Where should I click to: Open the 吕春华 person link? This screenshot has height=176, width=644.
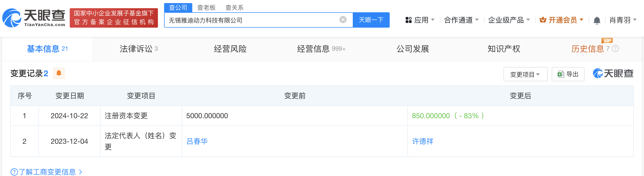tap(197, 141)
